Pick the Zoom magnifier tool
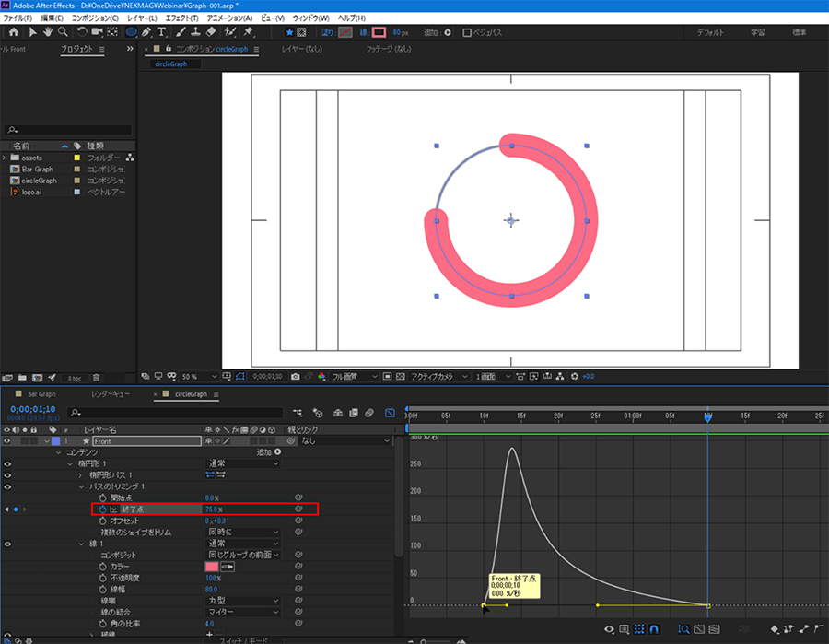The image size is (829, 644). click(x=62, y=32)
